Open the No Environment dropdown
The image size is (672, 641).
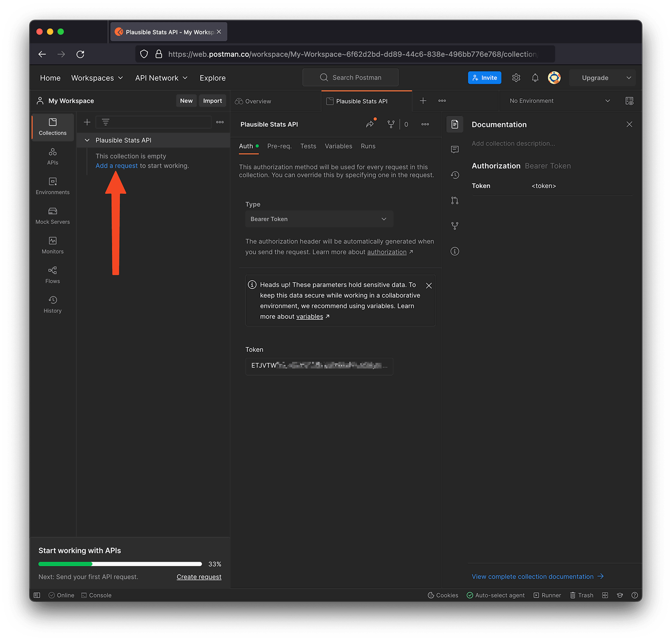[x=559, y=101]
